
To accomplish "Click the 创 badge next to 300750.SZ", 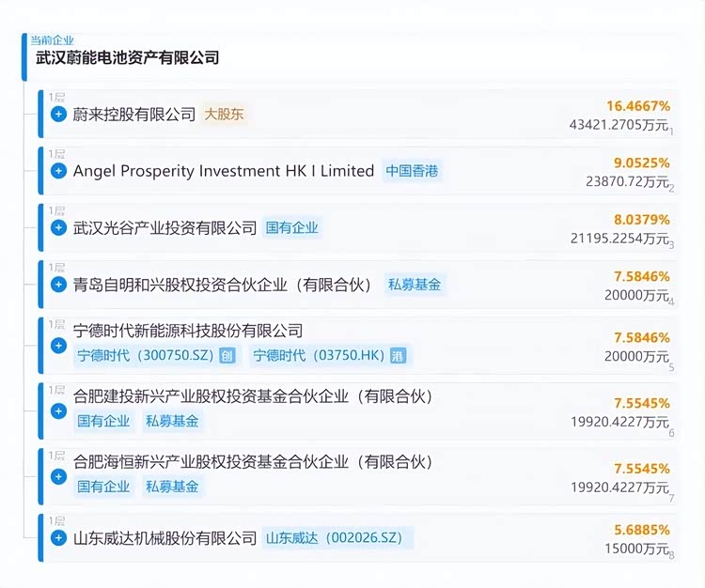I will [227, 356].
